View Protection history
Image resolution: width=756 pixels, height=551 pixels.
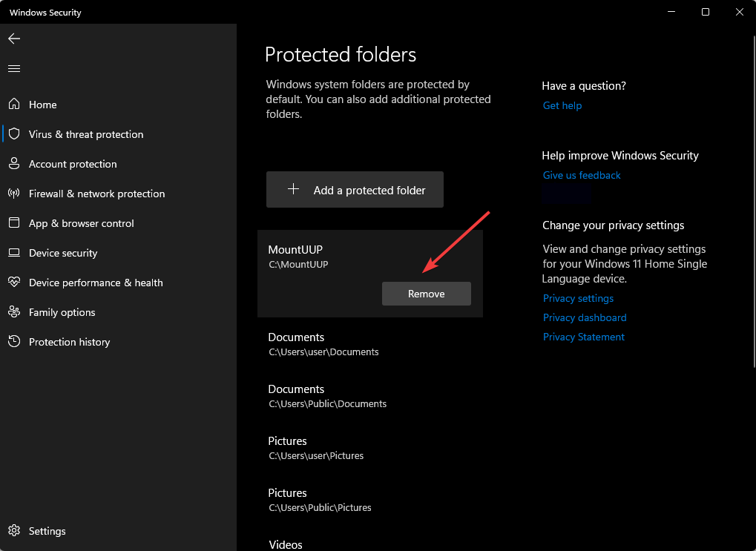pyautogui.click(x=69, y=342)
